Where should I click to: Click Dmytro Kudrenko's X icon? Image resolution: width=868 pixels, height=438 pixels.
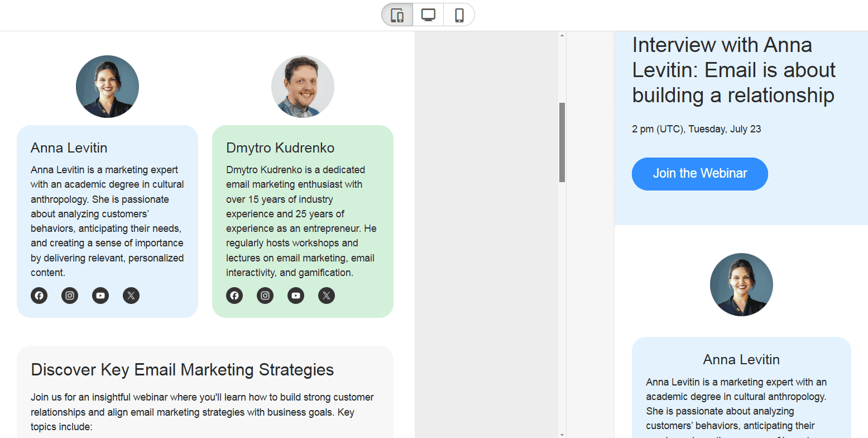click(x=326, y=296)
